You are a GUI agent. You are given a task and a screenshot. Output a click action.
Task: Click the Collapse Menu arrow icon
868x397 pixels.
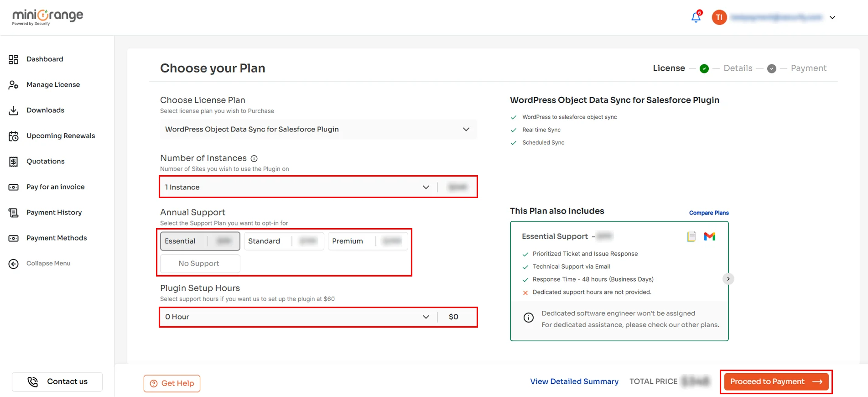tap(14, 264)
